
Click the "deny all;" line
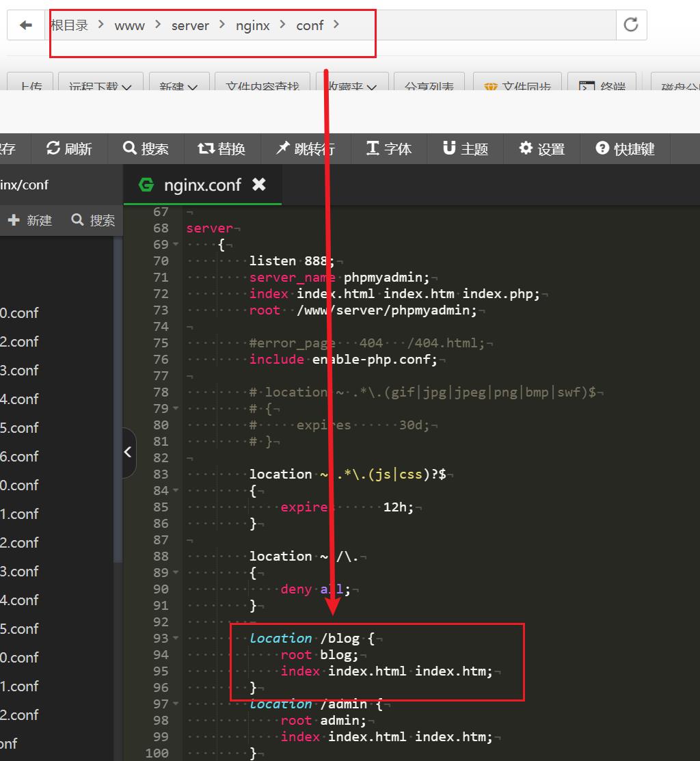315,589
